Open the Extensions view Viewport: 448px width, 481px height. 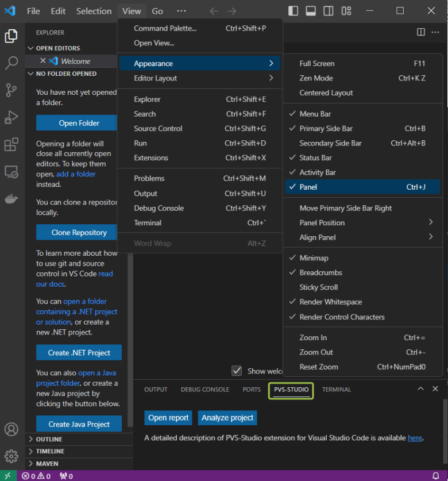click(x=11, y=144)
